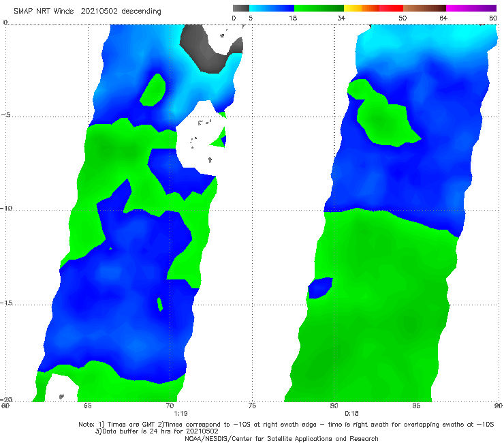504x443 pixels.
Task: Click the color bar label '64'
Action: pyautogui.click(x=443, y=18)
